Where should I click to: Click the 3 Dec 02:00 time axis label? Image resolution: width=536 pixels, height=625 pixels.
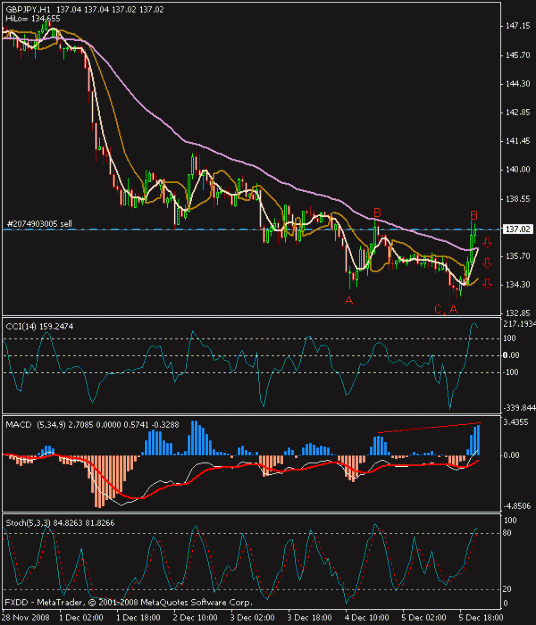pos(253,618)
